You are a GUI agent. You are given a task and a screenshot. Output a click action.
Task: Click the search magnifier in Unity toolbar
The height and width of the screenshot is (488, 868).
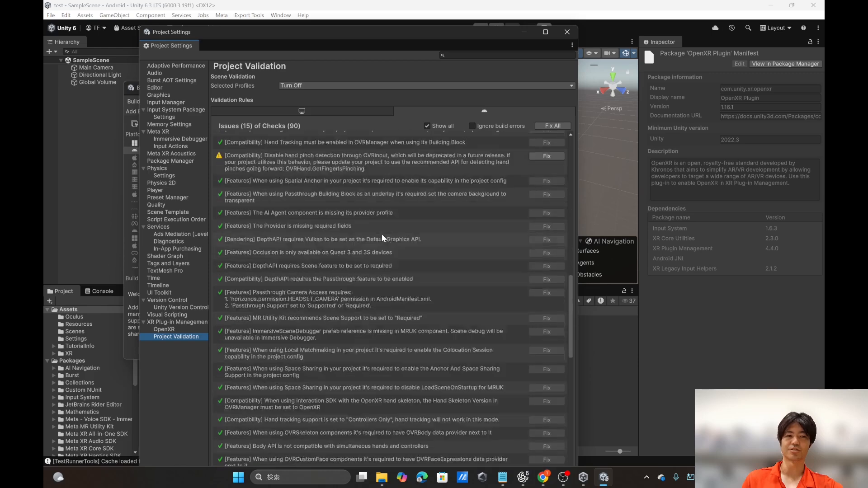click(748, 28)
